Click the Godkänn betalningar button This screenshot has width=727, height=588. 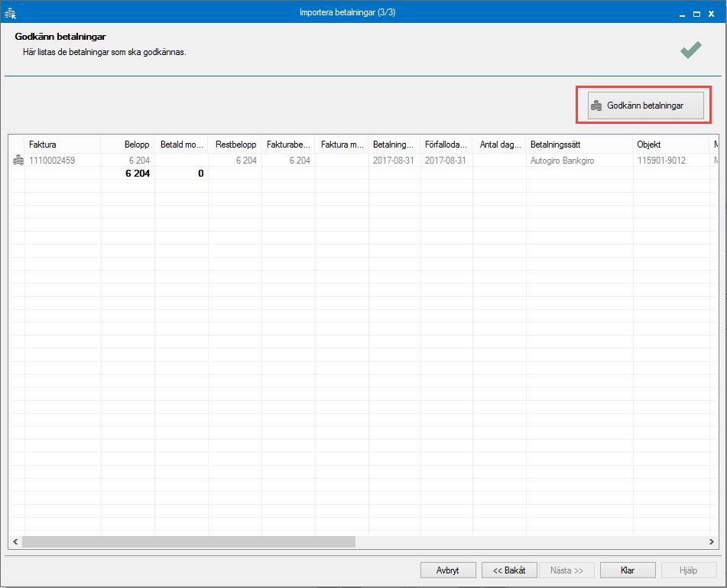pyautogui.click(x=645, y=106)
